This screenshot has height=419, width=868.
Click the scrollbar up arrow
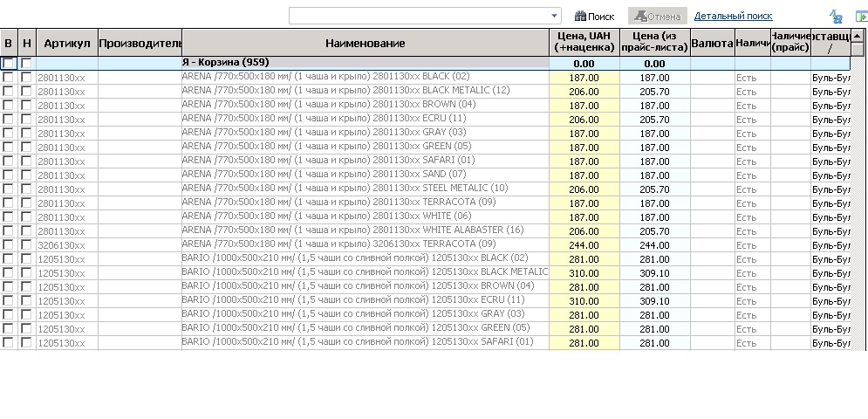[858, 36]
